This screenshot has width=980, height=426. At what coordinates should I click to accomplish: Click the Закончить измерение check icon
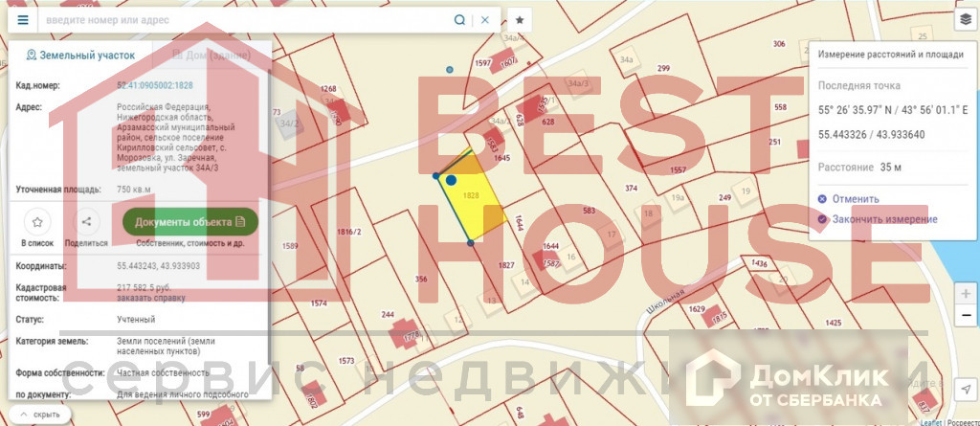822,219
